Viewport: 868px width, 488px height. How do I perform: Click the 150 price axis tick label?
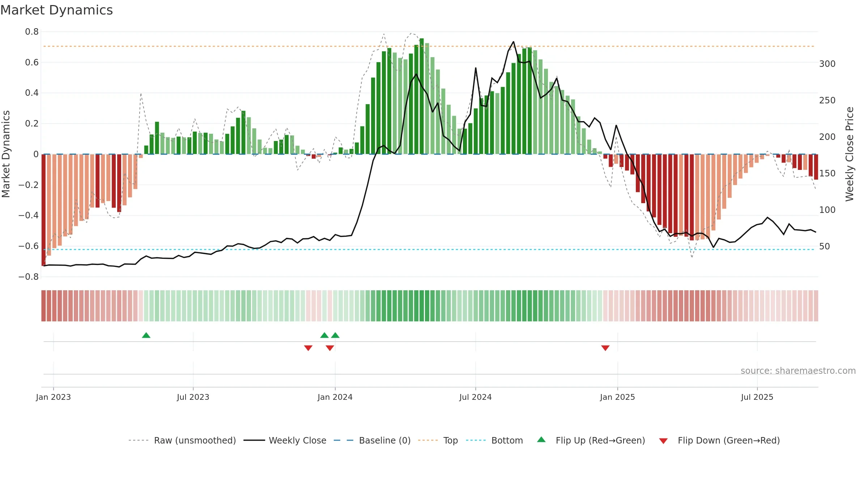[x=827, y=174]
